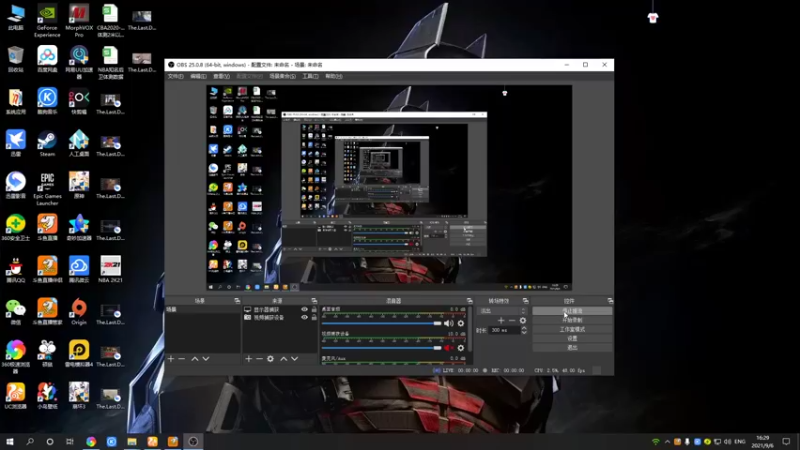
Task: Open source properties gear in 来源 panel
Action: point(270,359)
